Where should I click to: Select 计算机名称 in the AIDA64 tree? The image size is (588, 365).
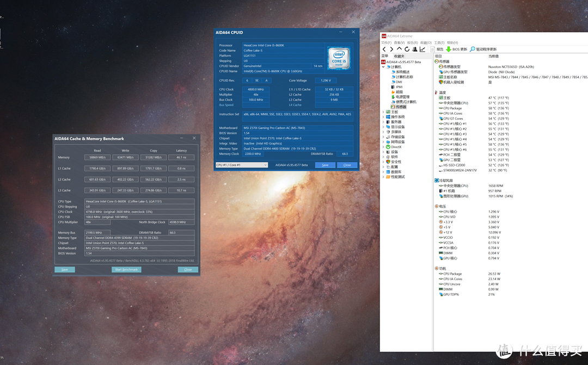[402, 77]
